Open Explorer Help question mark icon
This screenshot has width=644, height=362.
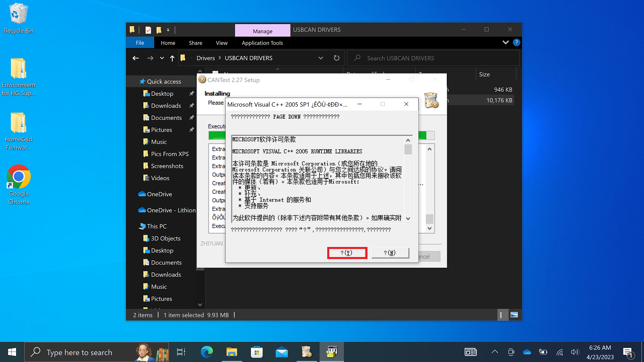tap(516, 42)
